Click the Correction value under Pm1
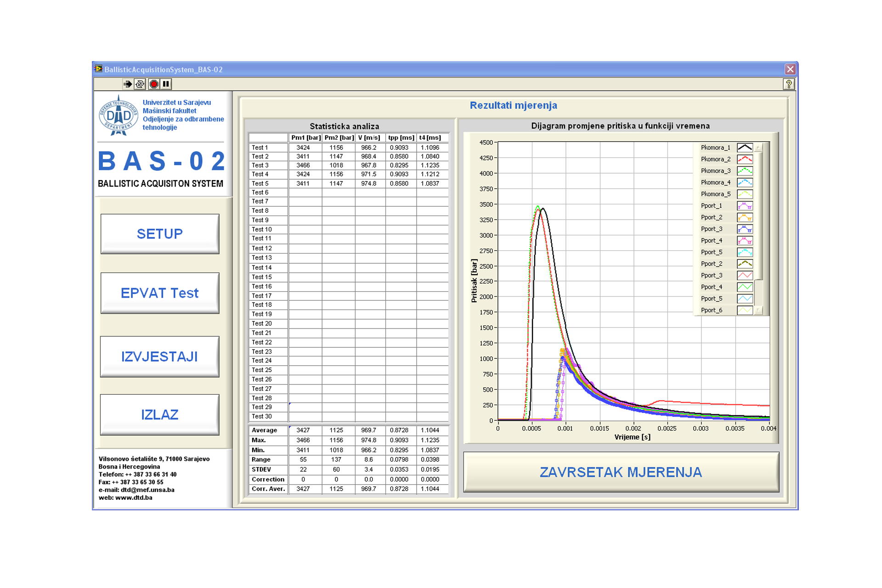Screen dimensions: 882x588 coord(303,479)
